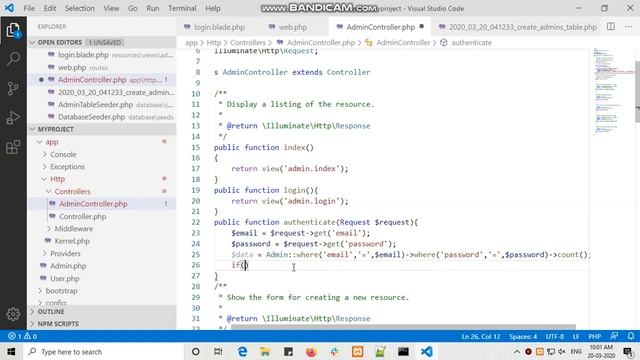
Task: Click feedback icon in status bar
Action: pos(614,336)
